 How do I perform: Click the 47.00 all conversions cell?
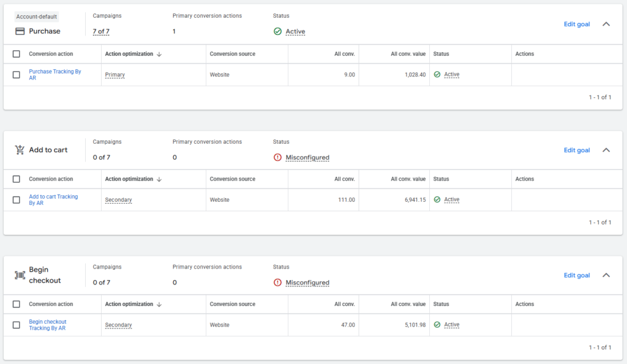348,325
